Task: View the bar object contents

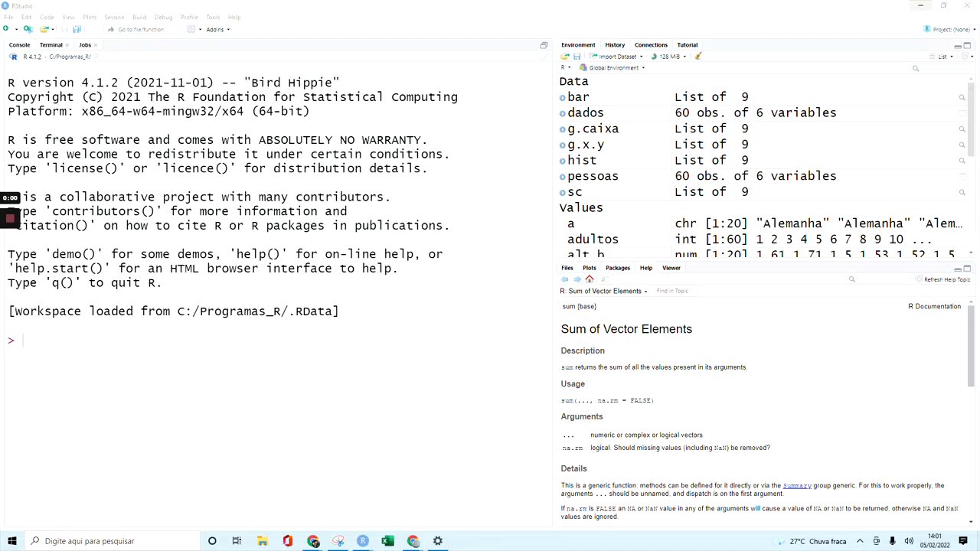Action: tap(962, 97)
